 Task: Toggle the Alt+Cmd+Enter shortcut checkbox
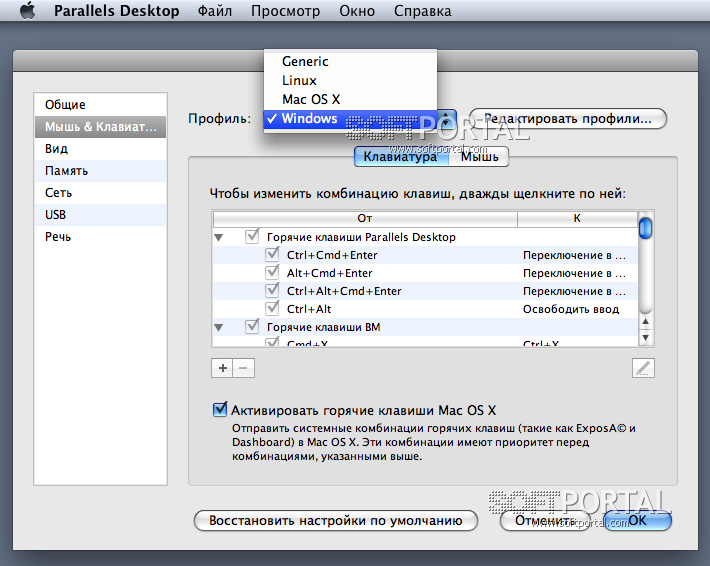272,273
